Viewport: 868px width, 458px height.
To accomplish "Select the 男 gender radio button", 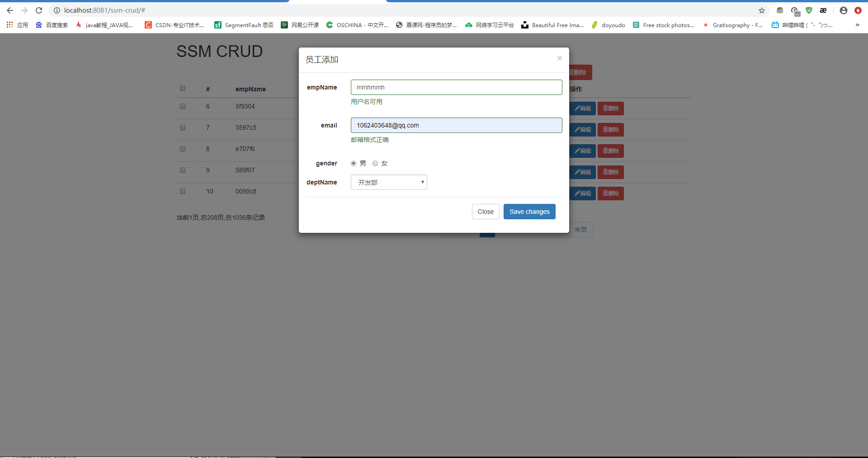I will tap(354, 163).
